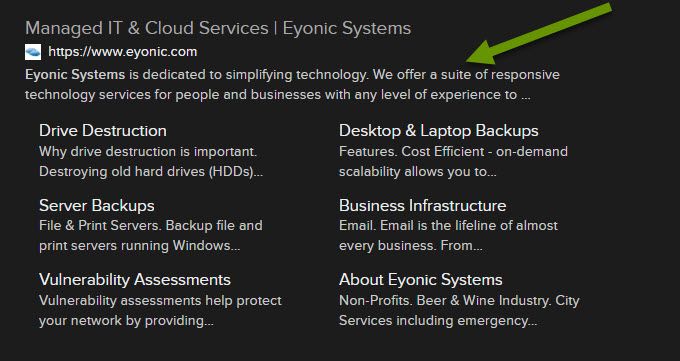680x361 pixels.
Task: Click the 'File & Print Servers' description text
Action: (x=100, y=226)
